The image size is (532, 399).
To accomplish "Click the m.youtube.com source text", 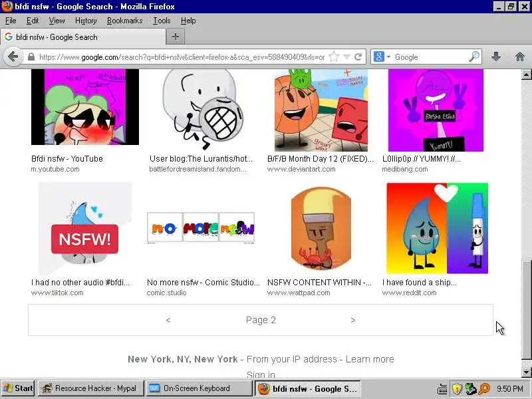I will tap(55, 169).
